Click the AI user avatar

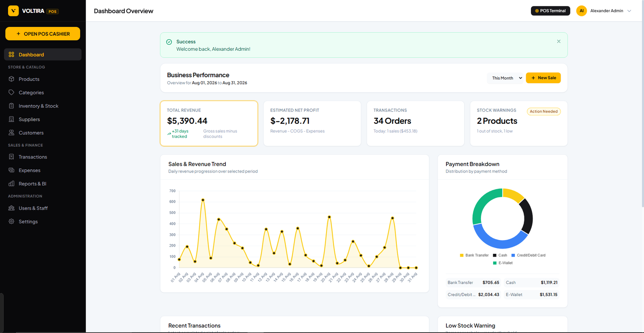coord(581,11)
